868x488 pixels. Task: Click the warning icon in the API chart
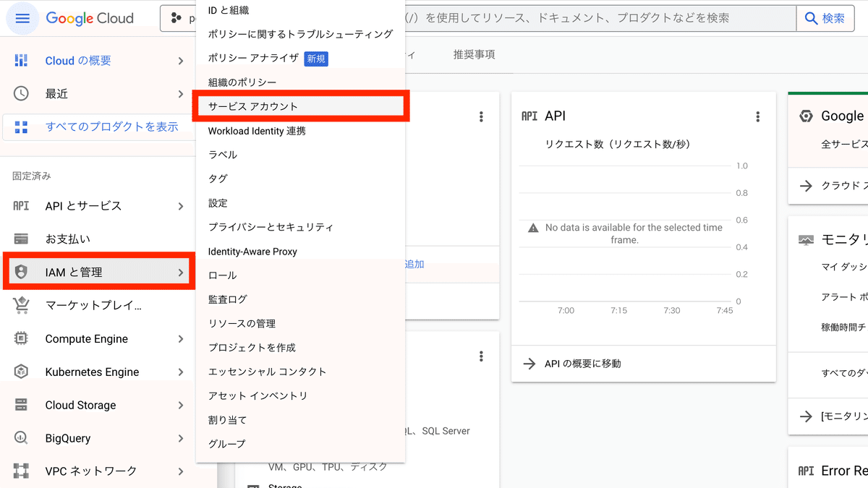point(533,228)
